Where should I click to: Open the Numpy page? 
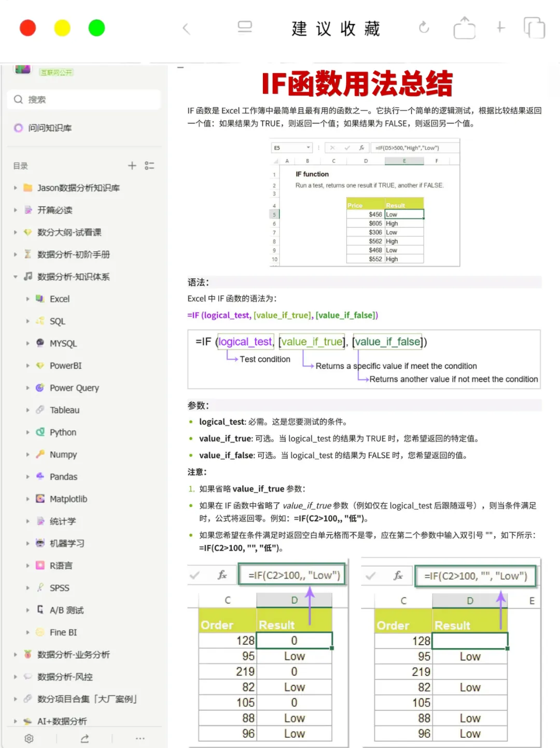point(63,455)
